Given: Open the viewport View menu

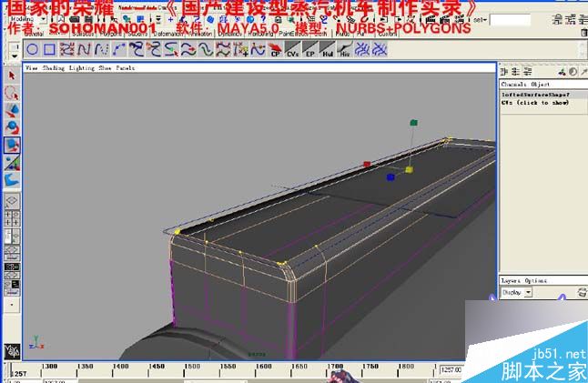Looking at the screenshot, I should pyautogui.click(x=32, y=68).
